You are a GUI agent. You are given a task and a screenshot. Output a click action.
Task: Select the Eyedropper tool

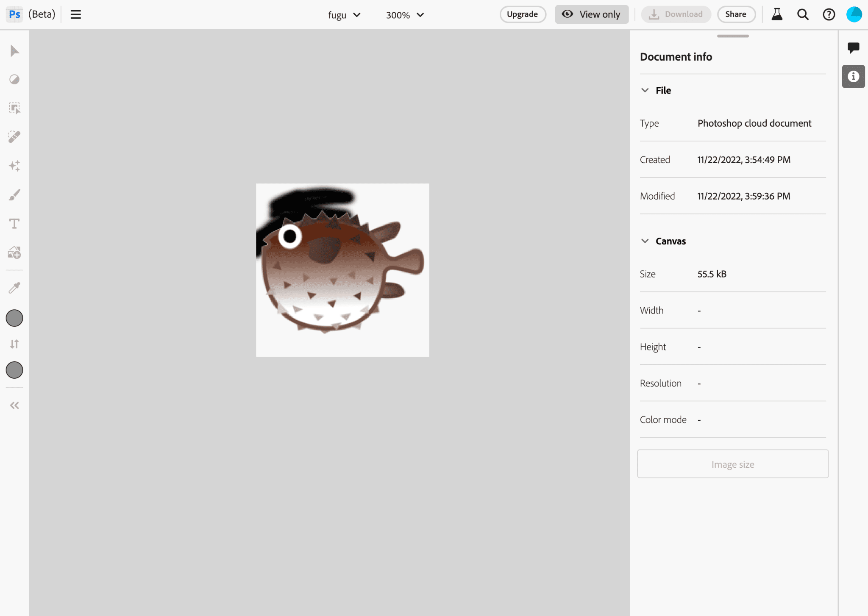click(15, 288)
